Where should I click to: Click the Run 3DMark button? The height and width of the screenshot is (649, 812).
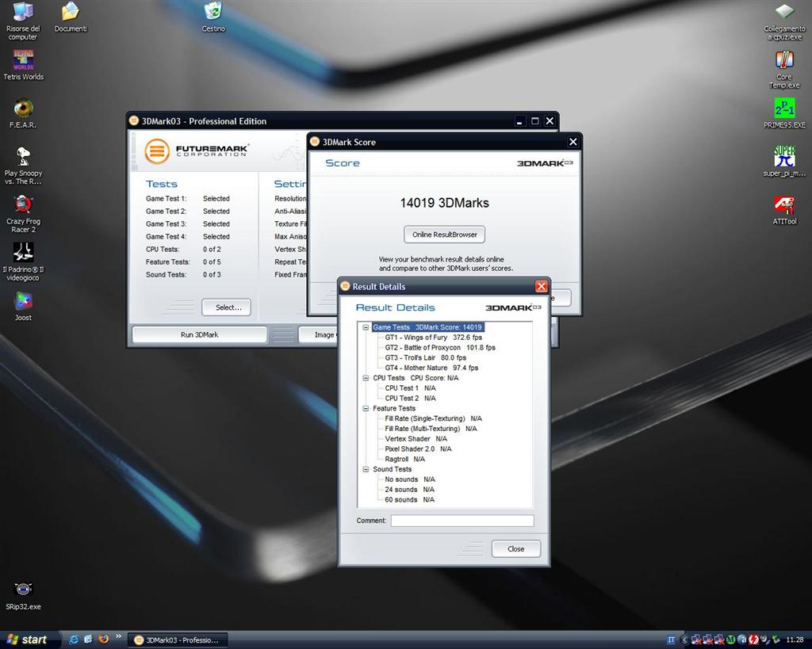pyautogui.click(x=199, y=335)
